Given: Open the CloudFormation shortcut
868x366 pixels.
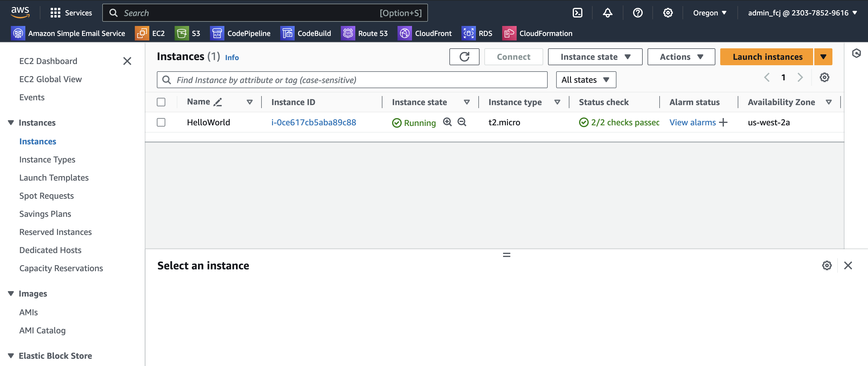Looking at the screenshot, I should click(x=537, y=33).
